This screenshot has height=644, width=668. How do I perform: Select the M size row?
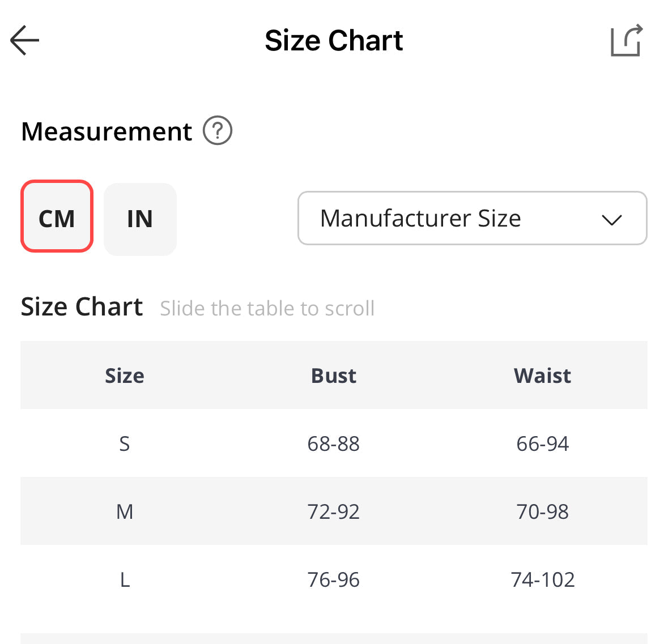tap(125, 511)
